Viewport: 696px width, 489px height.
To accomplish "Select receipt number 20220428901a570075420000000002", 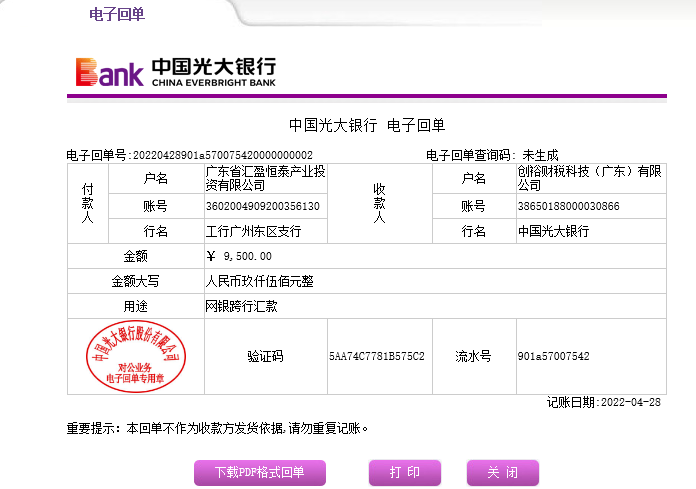I will tap(223, 155).
